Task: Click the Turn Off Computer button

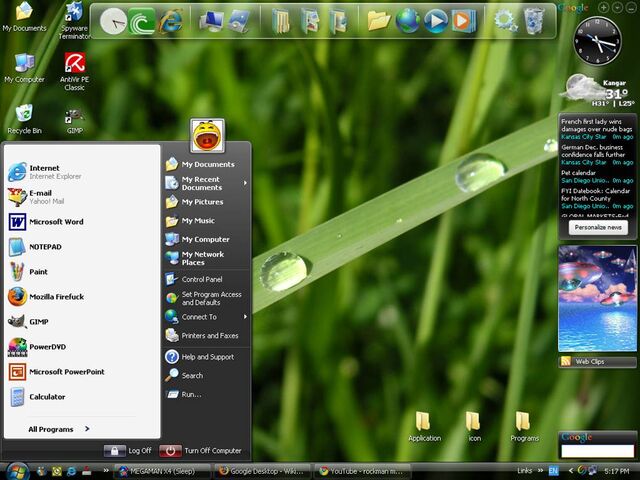Action: 201,451
